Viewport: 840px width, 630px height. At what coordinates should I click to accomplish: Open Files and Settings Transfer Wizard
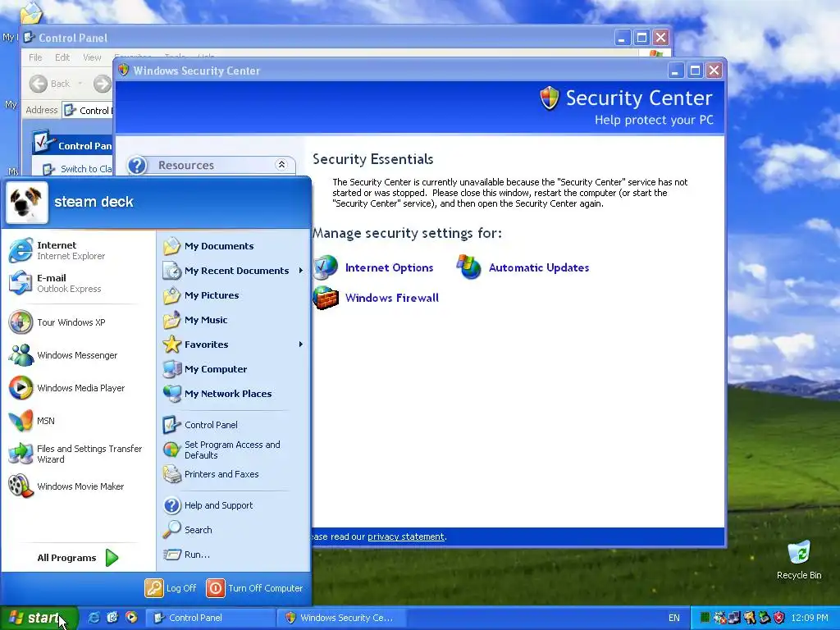point(78,454)
